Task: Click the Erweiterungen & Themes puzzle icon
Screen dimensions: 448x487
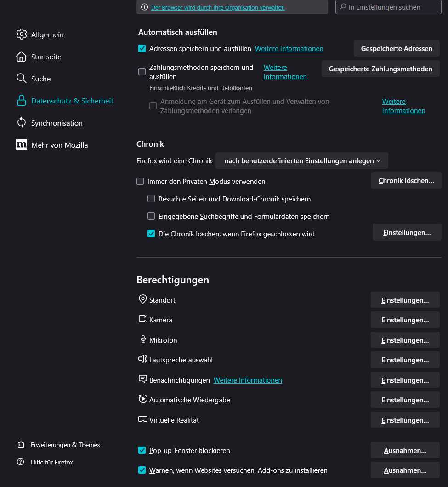Action: click(x=21, y=445)
